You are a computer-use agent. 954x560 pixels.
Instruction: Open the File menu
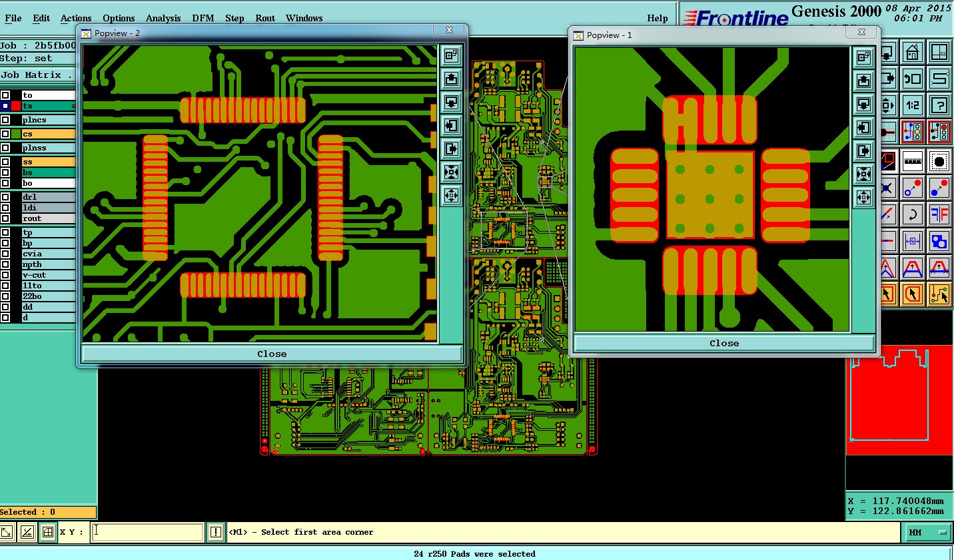point(13,18)
